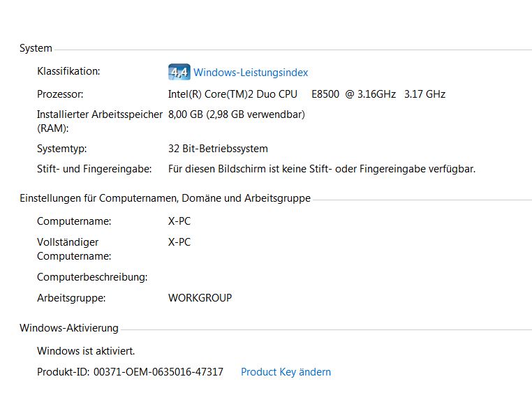Open the Windows-Leistungsindex link
Screen dimensions: 532x416
click(x=251, y=73)
